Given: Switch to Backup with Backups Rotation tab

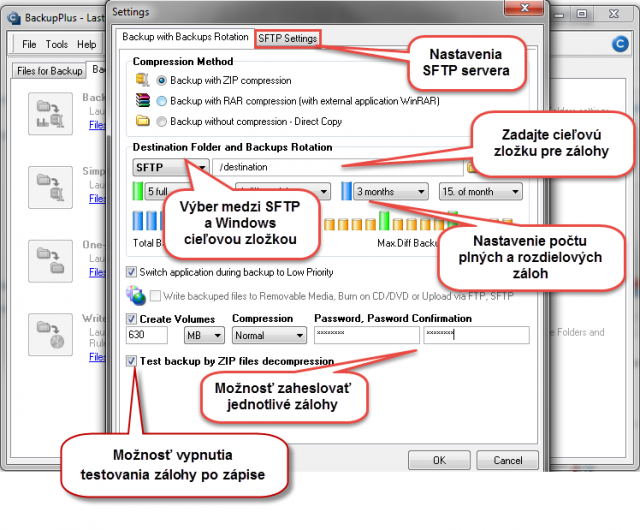Looking at the screenshot, I should (185, 37).
